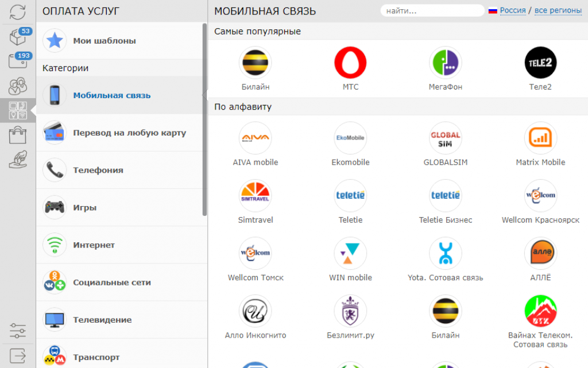Pick the Теле2 black logo
This screenshot has height=368, width=588.
540,63
